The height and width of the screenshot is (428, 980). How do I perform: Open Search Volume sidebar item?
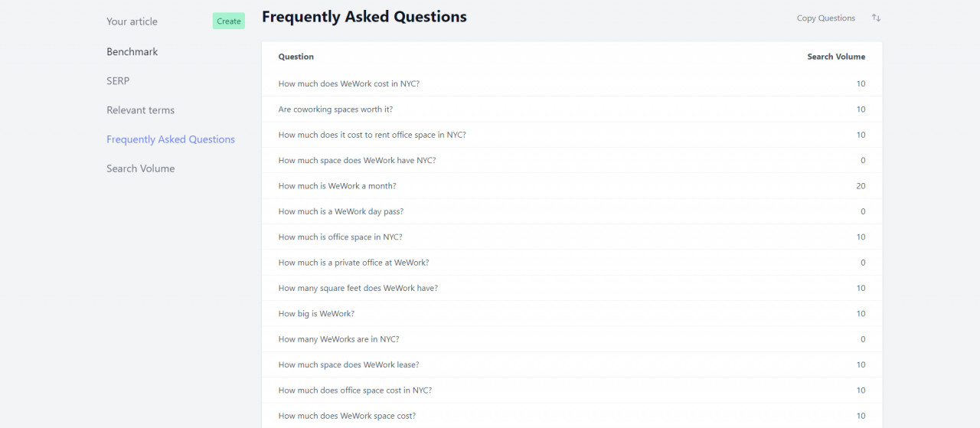click(x=140, y=168)
